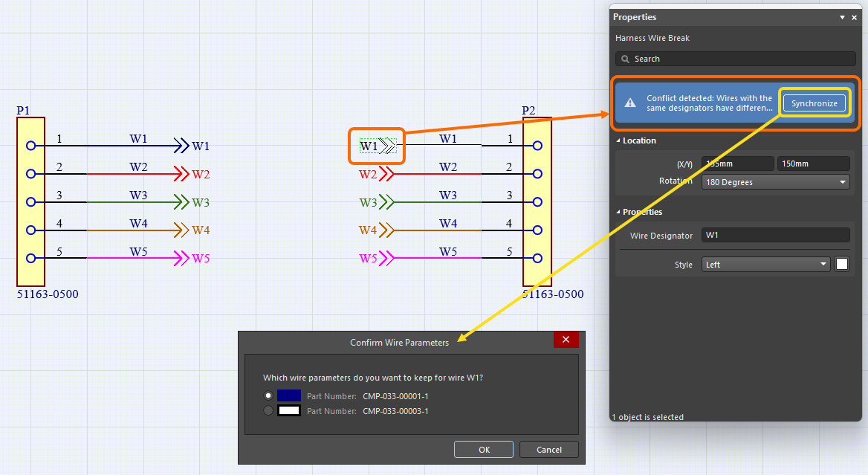Select the red W2 wire break near P2
Screen dimensions: 868x475
377,175
